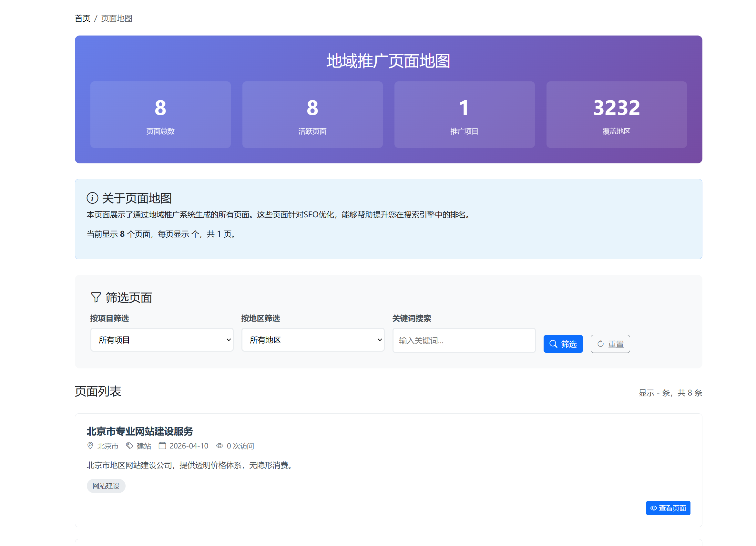Click the location pin icon beside 北京市
The width and height of the screenshot is (756, 546).
tap(90, 446)
